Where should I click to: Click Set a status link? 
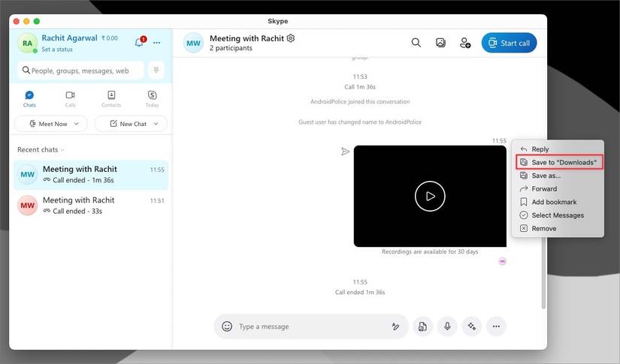pos(57,50)
